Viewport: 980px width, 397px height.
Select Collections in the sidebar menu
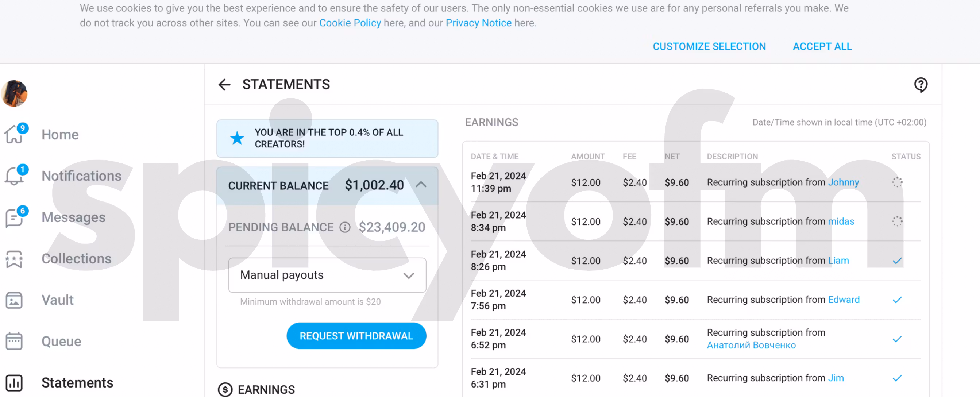77,258
